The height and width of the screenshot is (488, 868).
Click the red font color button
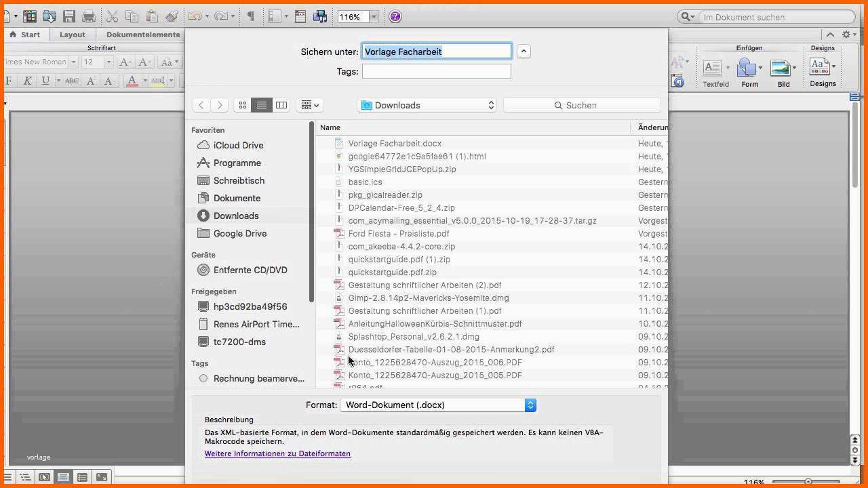(x=132, y=81)
